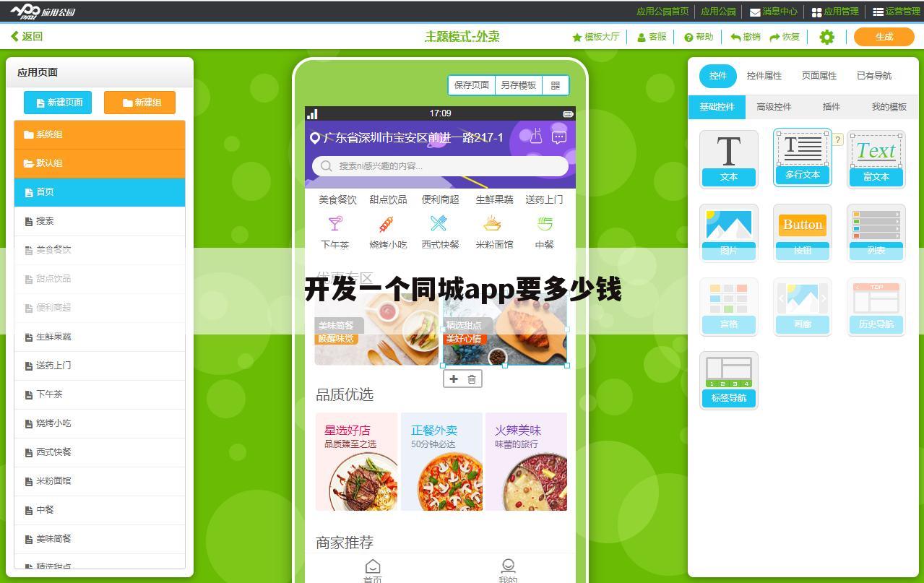This screenshot has width=924, height=583.
Task: Click the 首页 home icon in bottom bar
Action: [373, 566]
